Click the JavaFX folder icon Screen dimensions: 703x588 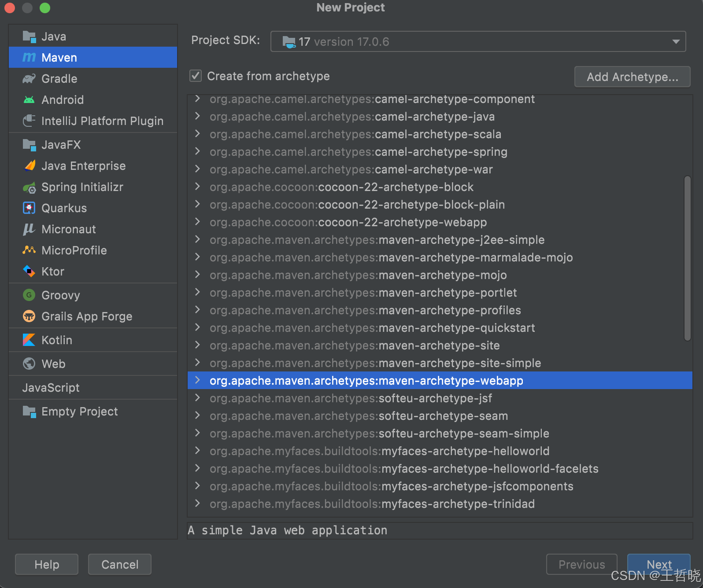(29, 145)
